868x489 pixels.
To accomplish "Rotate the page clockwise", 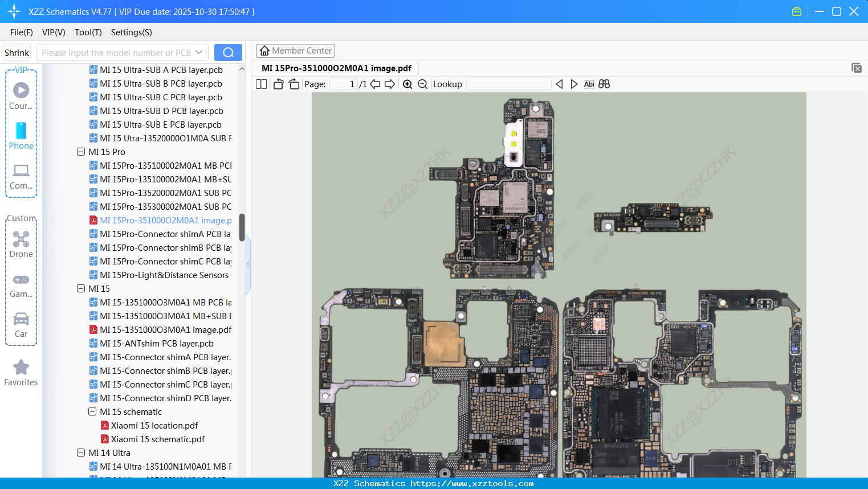I will click(x=294, y=84).
